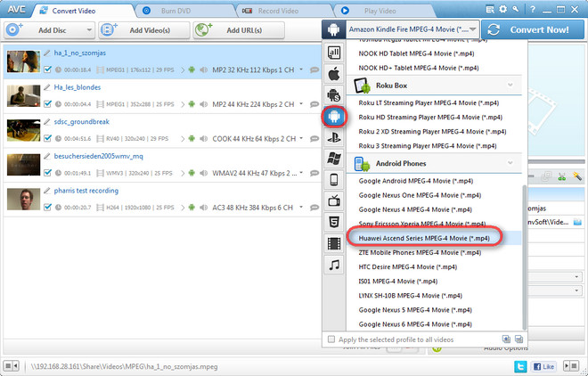Choose Roku 3 Streaming Player MPEG-4 Movie
This screenshot has width=588, height=376.
coord(428,146)
